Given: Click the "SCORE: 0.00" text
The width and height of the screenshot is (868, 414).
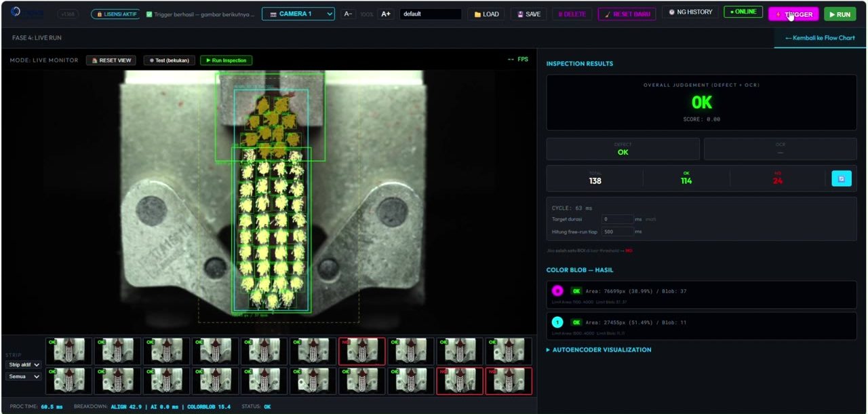Looking at the screenshot, I should coord(702,119).
